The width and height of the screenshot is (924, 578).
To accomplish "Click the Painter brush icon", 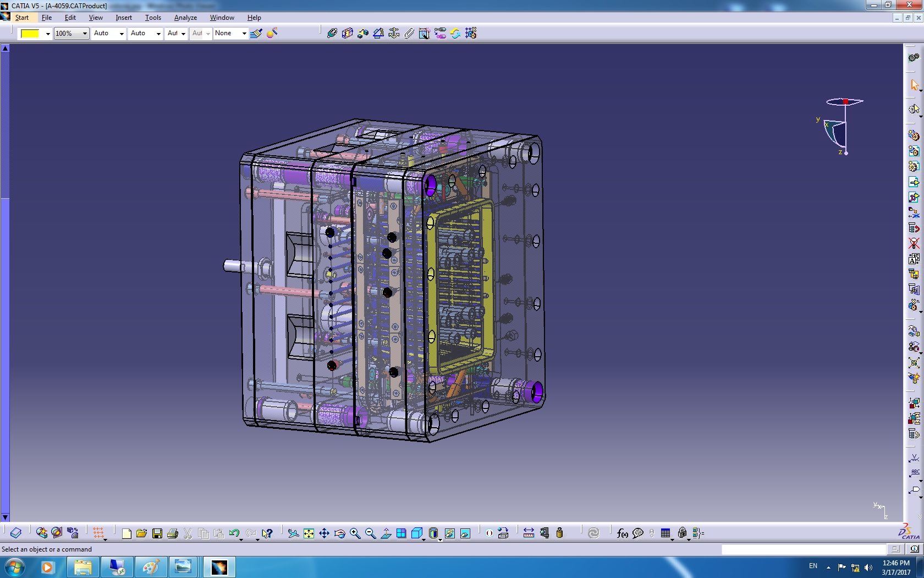I will pyautogui.click(x=256, y=34).
